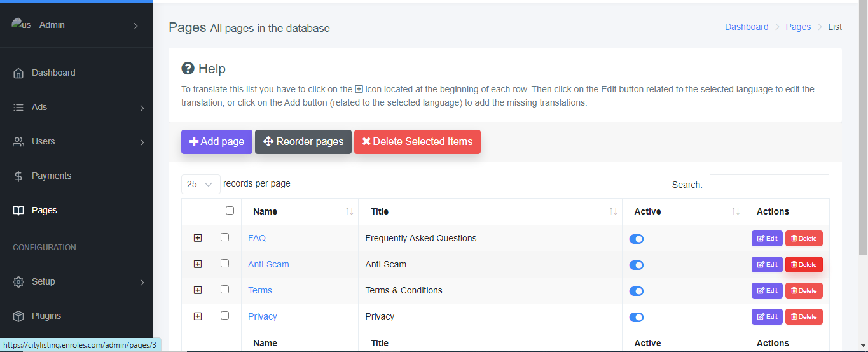
Task: Click the 'Terms & Conditions' title cell
Action: (404, 291)
